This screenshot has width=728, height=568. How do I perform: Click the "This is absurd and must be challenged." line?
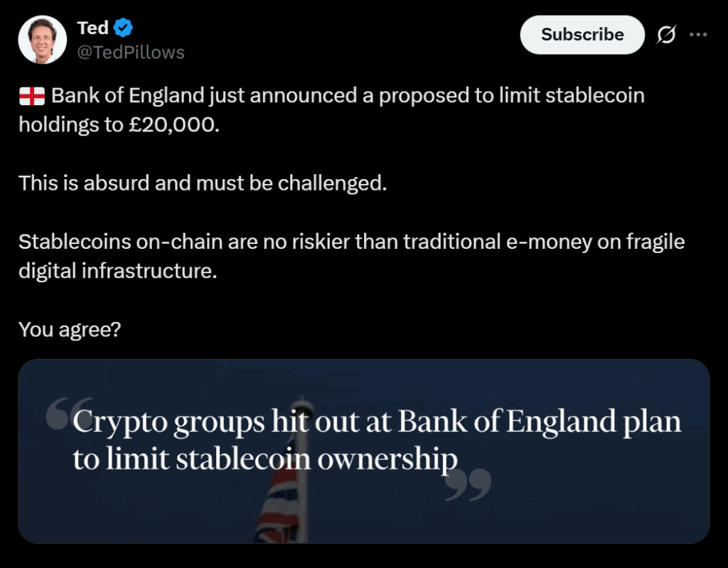point(203,183)
